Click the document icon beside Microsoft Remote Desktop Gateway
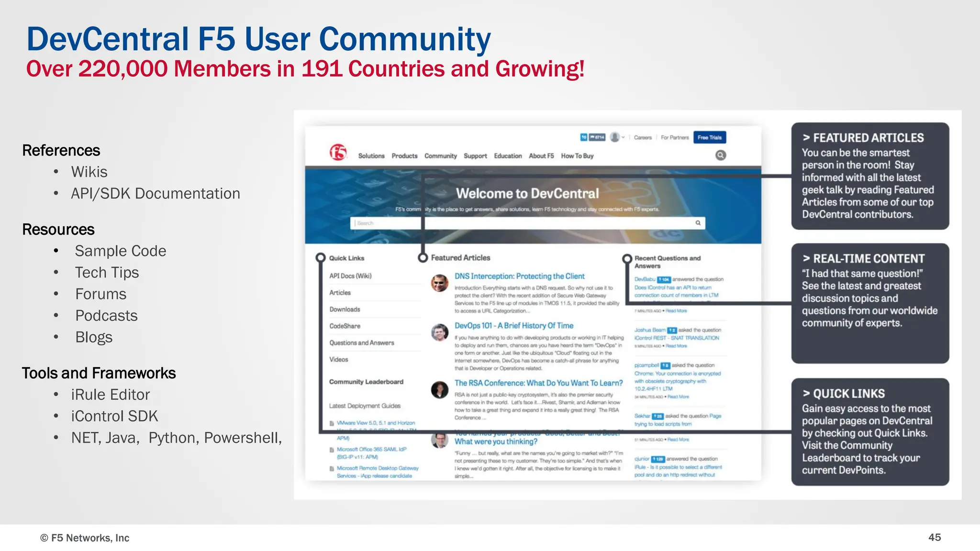The image size is (980, 551). (x=332, y=469)
